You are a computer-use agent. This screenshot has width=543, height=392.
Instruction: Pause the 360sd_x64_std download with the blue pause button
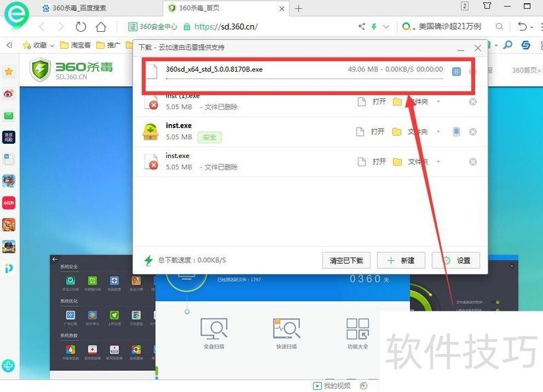456,72
